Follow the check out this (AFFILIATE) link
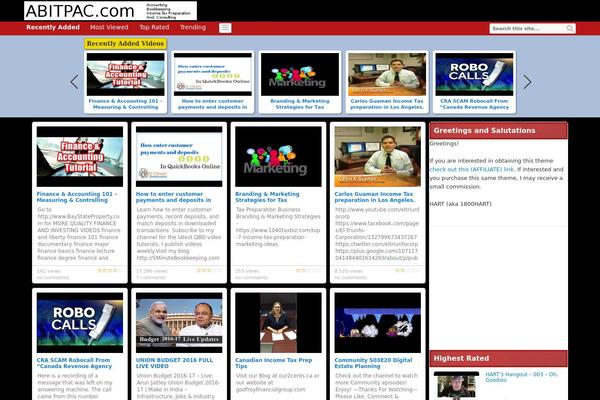The image size is (600, 400). click(x=472, y=169)
